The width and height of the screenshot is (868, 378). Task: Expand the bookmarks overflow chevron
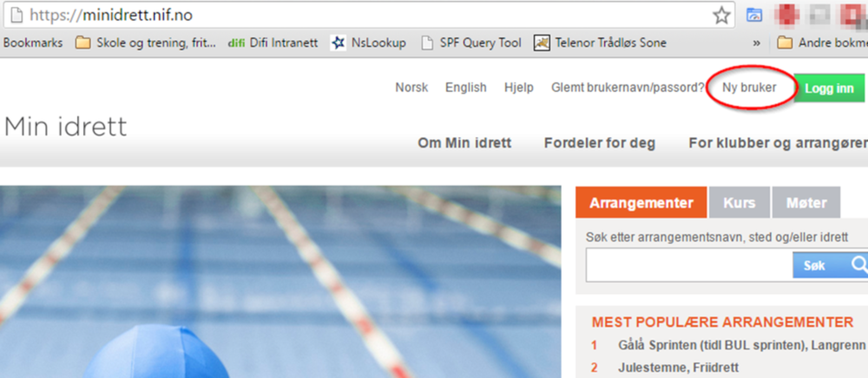(756, 43)
